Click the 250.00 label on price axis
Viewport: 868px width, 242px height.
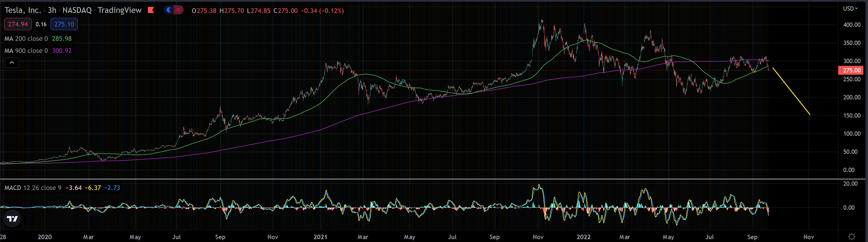(851, 79)
